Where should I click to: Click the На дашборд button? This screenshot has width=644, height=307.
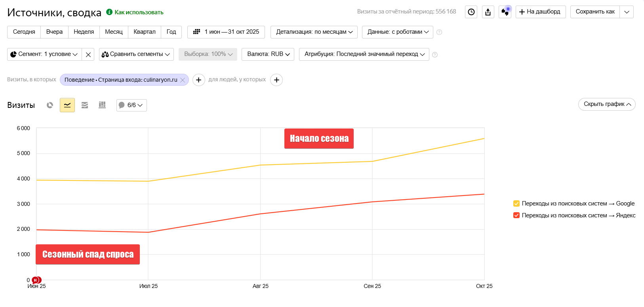[540, 12]
